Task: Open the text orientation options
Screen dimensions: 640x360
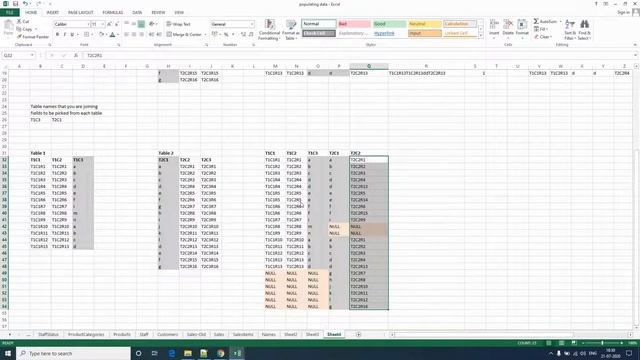Action: [x=152, y=24]
